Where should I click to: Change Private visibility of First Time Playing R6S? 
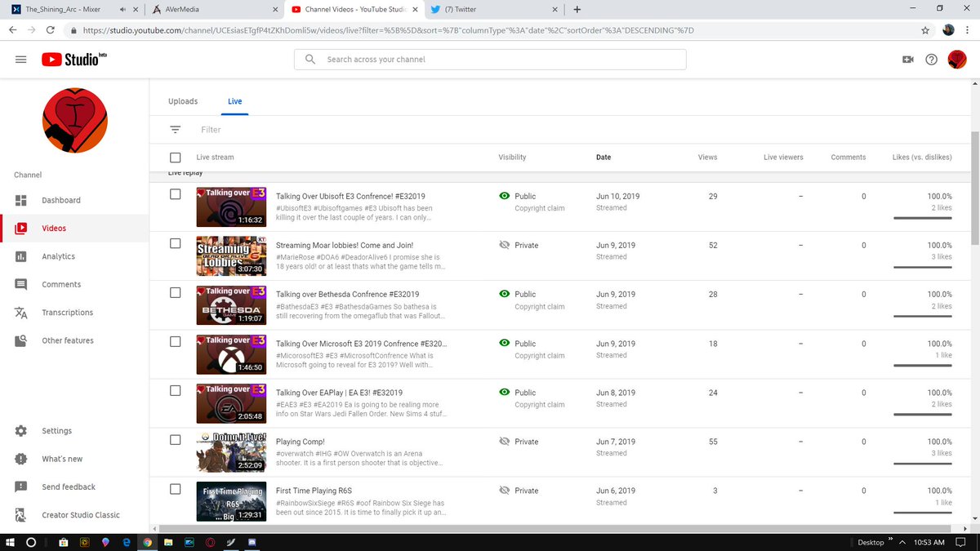519,491
